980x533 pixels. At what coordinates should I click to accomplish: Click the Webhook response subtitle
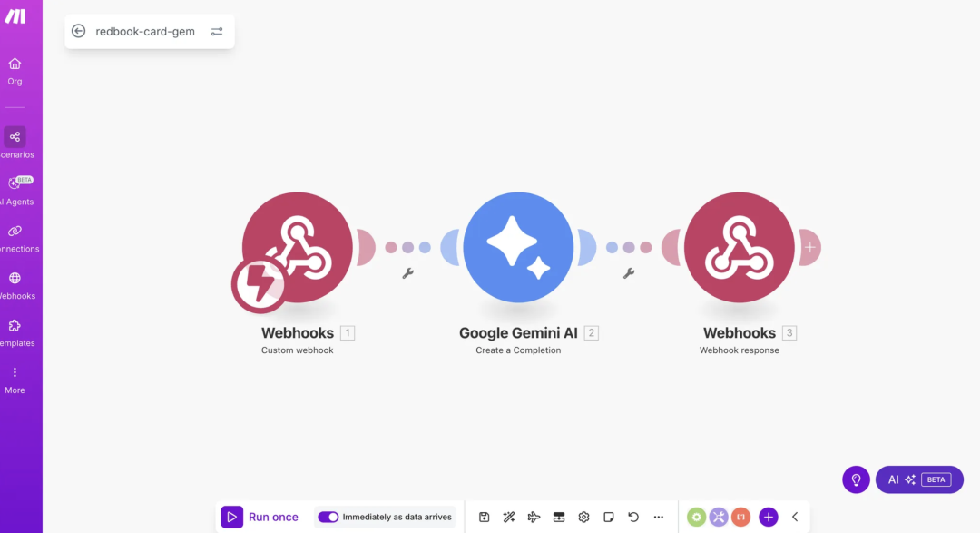tap(740, 350)
